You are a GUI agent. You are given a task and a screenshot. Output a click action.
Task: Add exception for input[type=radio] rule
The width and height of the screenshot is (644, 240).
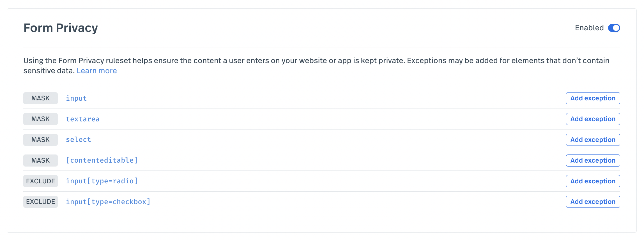click(x=593, y=181)
